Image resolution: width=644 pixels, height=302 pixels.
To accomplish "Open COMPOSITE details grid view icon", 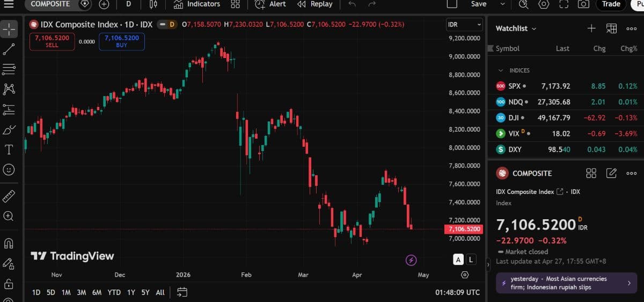I will tap(591, 173).
